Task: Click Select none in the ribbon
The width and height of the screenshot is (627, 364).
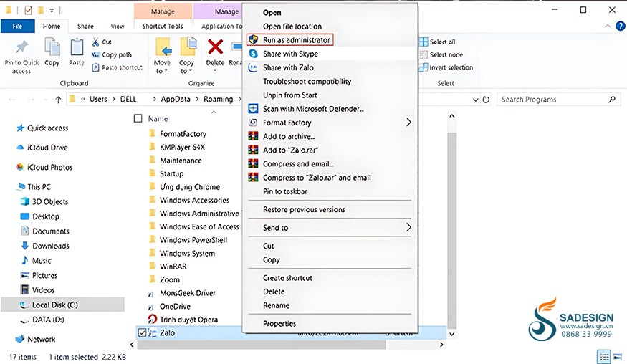Action: (x=441, y=54)
